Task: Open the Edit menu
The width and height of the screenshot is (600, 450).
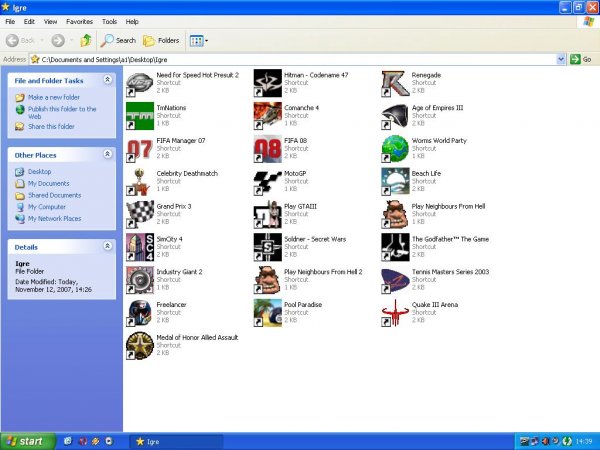Action: [x=29, y=22]
